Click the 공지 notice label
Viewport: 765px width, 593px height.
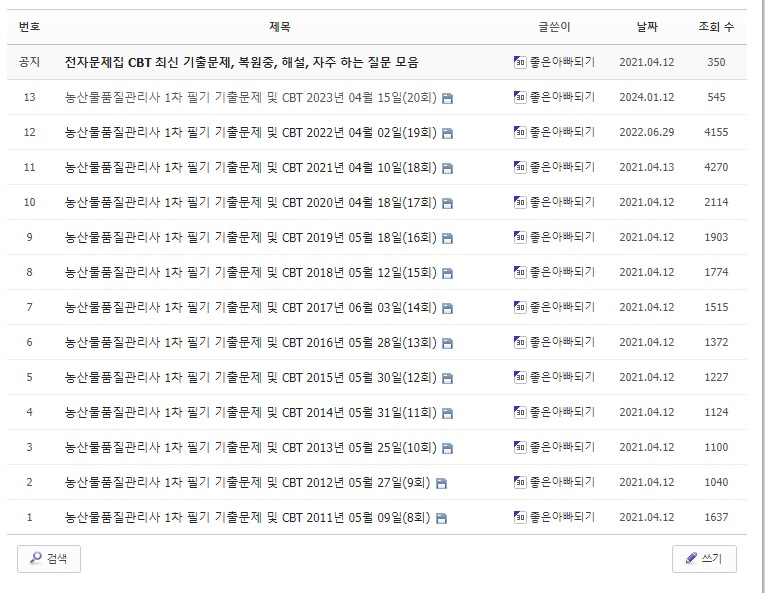[x=29, y=62]
